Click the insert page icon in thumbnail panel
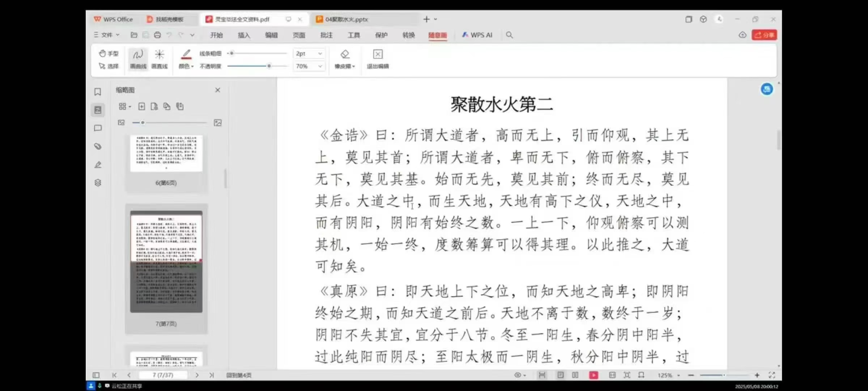The image size is (868, 391). (142, 106)
